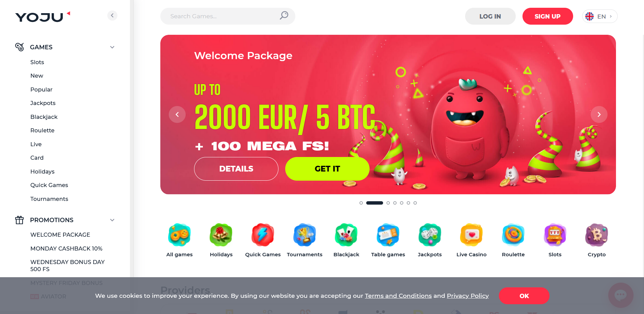Viewport: 644px width, 314px height.
Task: Select the Holidays category icon
Action: pyautogui.click(x=221, y=235)
